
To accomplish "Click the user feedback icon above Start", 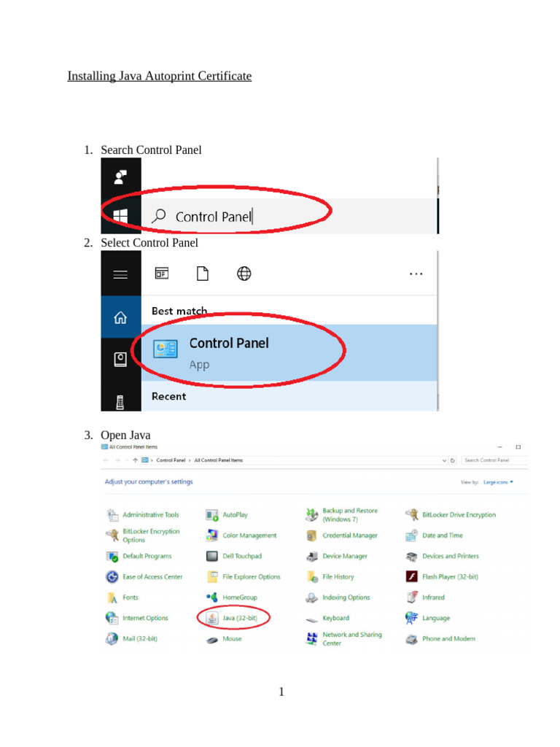I will point(120,177).
